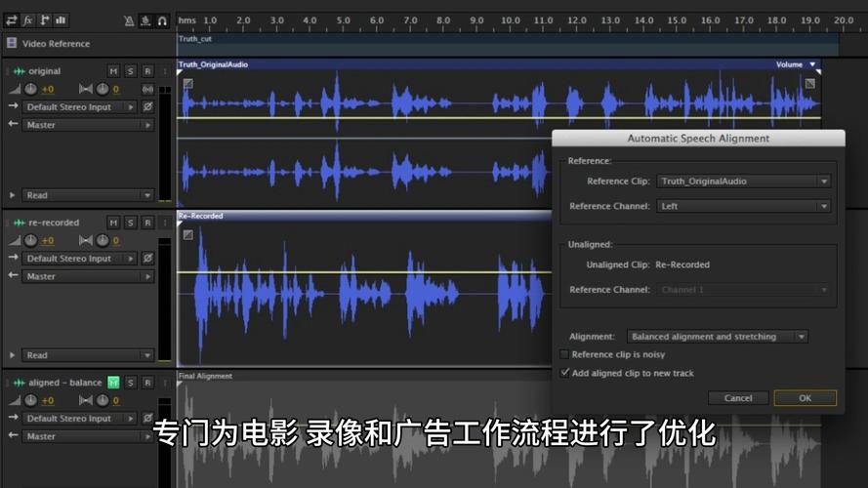Toggle the metronome icon
The image size is (868, 488).
coord(130,20)
